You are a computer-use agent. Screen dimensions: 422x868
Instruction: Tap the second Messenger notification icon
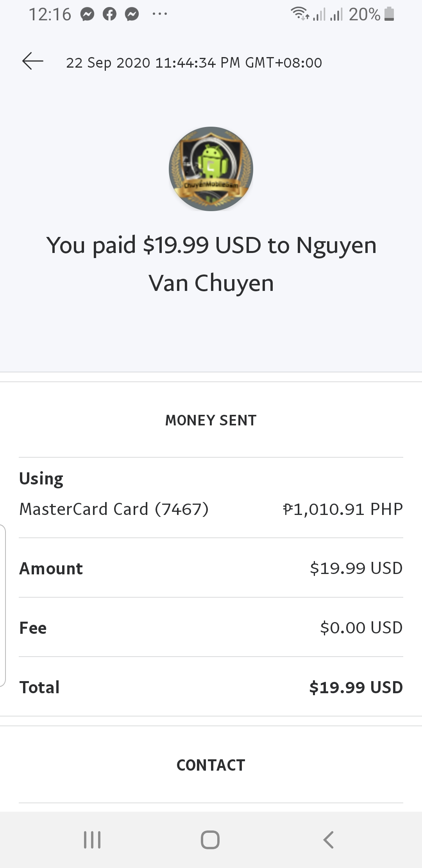[x=132, y=15]
